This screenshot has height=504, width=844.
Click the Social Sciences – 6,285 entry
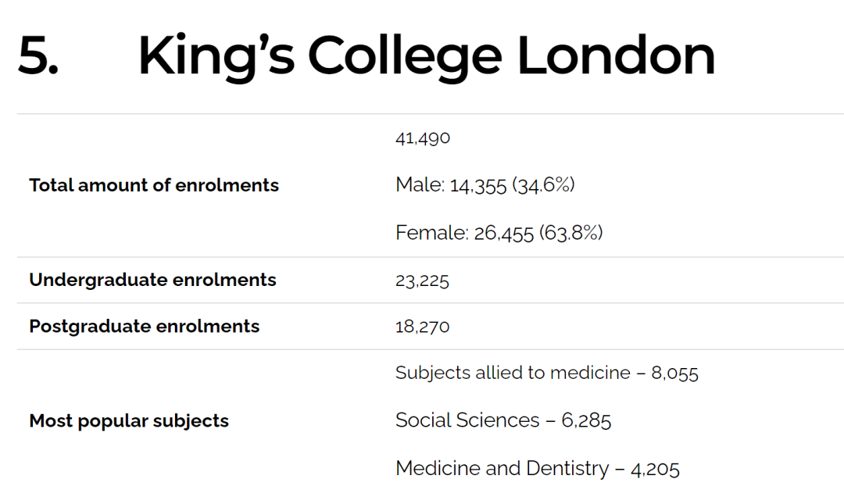(503, 420)
